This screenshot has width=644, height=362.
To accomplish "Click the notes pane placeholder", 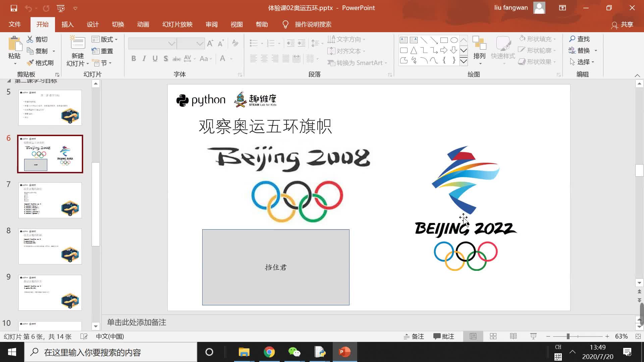I will point(137,322).
